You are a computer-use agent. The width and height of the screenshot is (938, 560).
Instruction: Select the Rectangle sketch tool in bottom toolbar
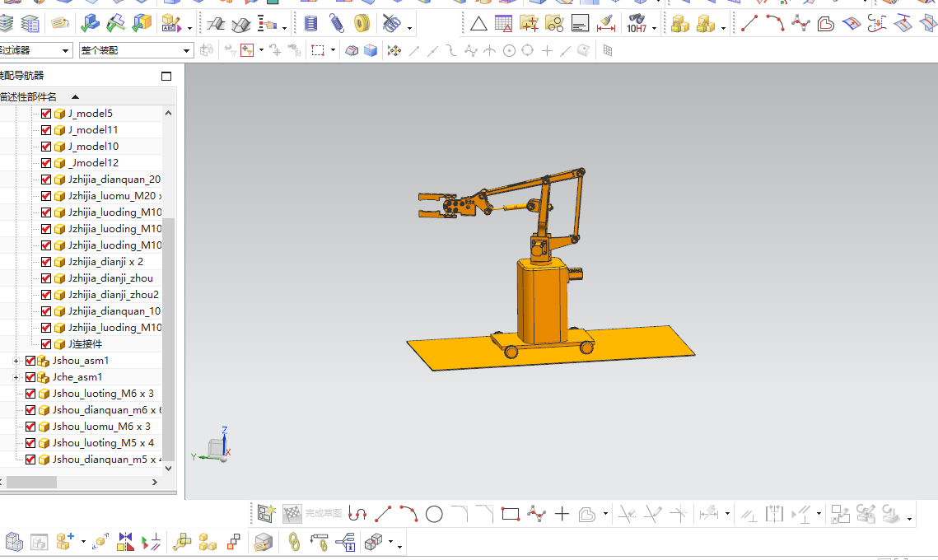click(x=511, y=514)
